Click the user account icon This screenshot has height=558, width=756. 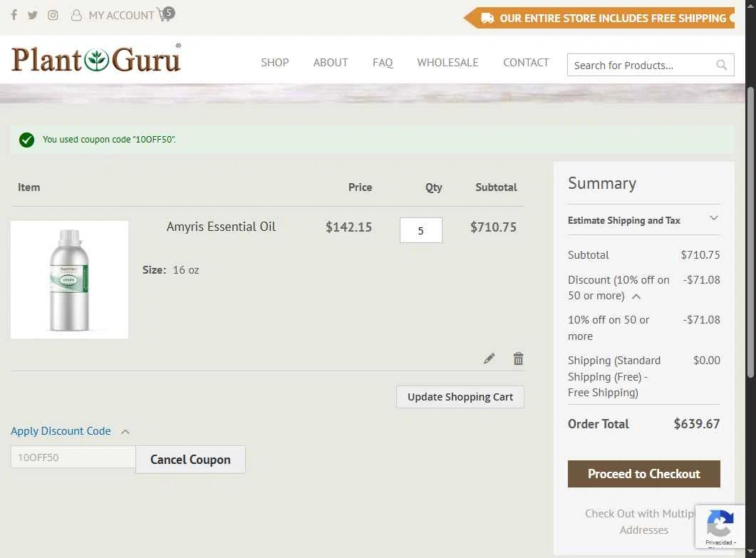76,15
